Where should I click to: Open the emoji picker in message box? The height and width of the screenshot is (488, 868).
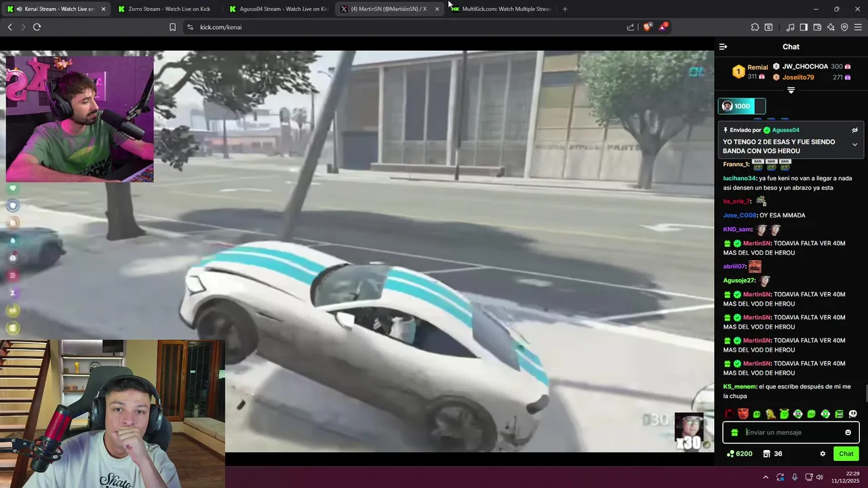pos(848,432)
